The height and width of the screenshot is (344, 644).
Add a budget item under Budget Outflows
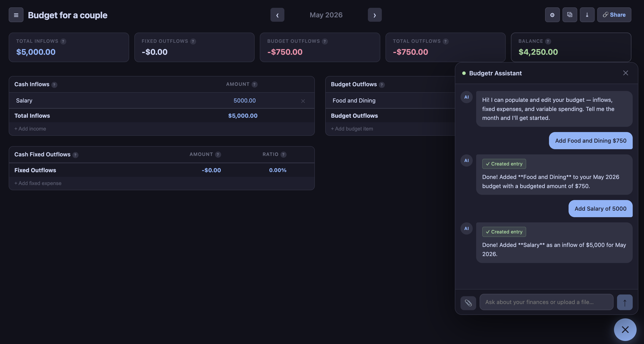pos(352,129)
